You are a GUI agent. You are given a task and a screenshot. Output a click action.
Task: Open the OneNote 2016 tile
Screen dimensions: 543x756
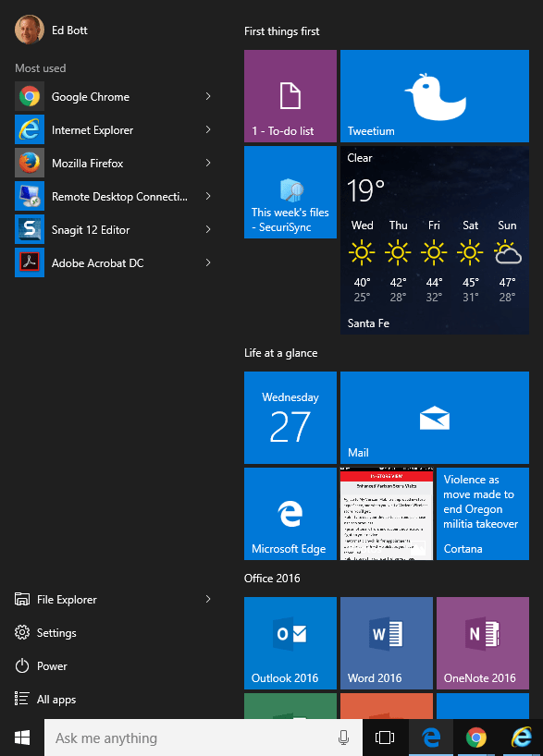point(483,643)
